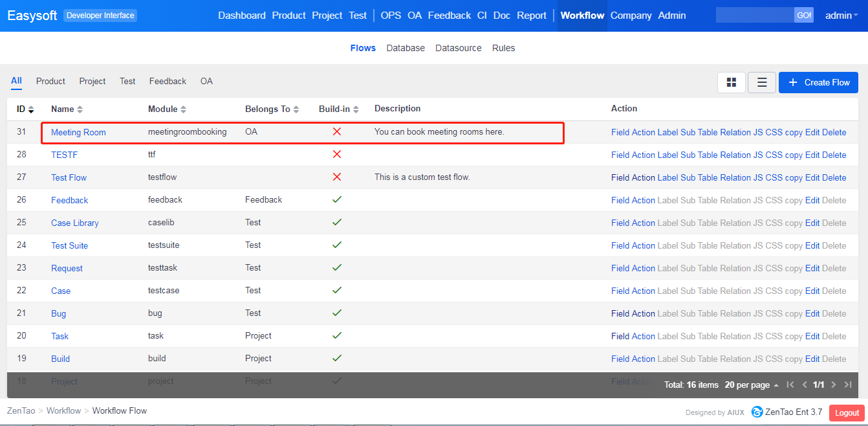868x426 pixels.
Task: Jump to last page icon
Action: pyautogui.click(x=848, y=385)
